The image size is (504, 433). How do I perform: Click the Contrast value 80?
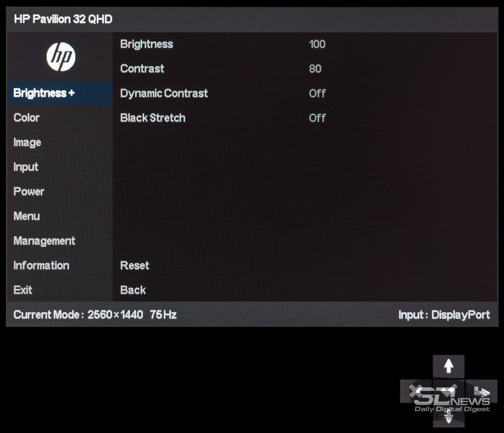point(315,69)
